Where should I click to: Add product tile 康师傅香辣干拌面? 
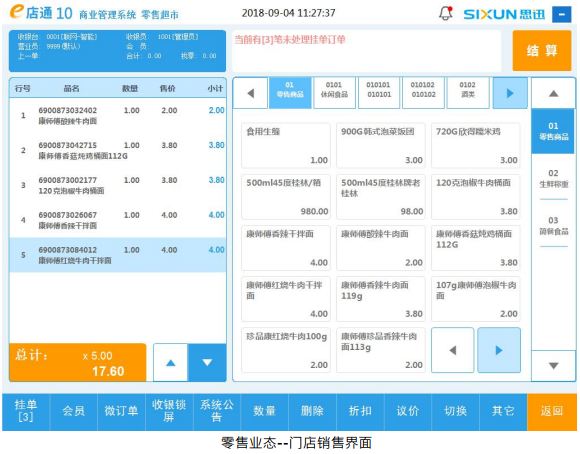point(286,248)
